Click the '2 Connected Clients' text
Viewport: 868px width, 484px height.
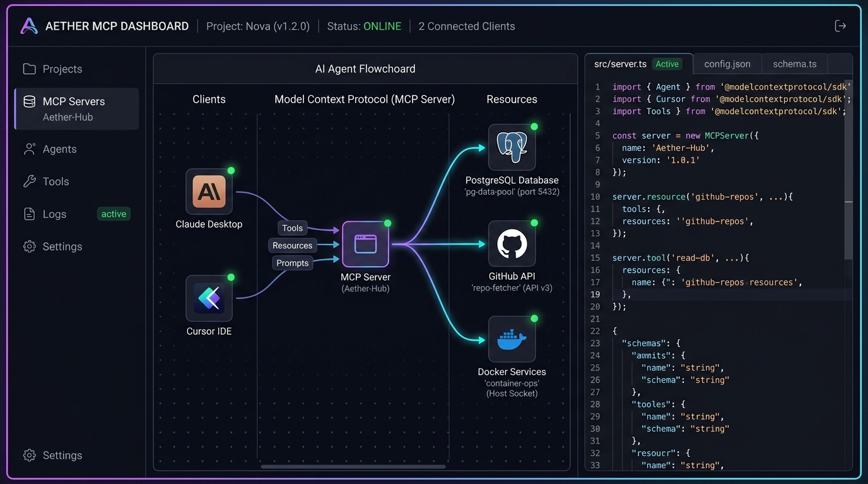467,26
